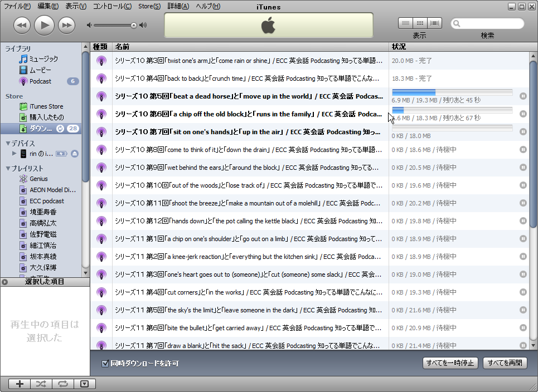Sort by the 状況 column header

(463, 47)
